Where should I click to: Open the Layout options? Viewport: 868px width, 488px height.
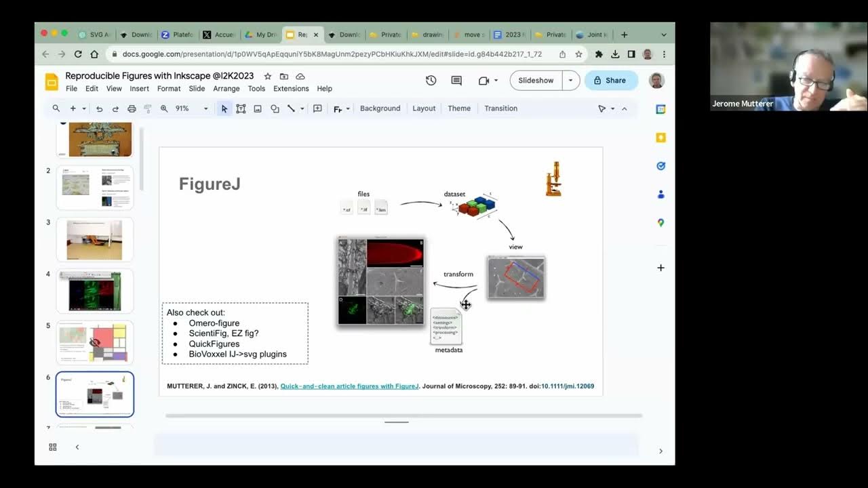[424, 108]
